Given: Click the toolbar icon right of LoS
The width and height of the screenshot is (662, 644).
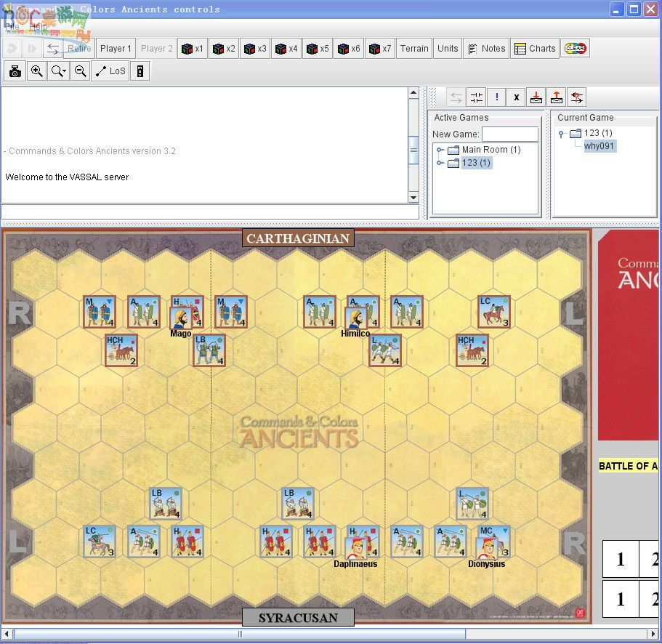Looking at the screenshot, I should click(x=140, y=71).
